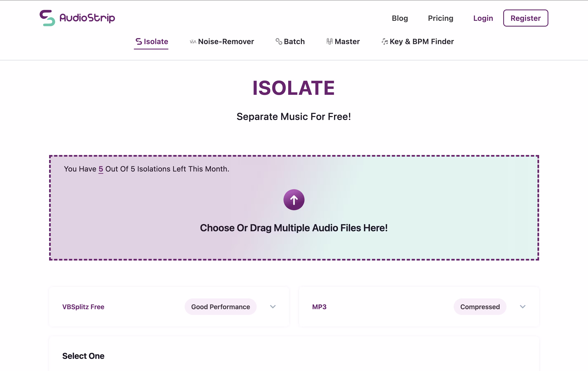Open the Blog page
Viewport: 588px width, 371px height.
coord(400,18)
